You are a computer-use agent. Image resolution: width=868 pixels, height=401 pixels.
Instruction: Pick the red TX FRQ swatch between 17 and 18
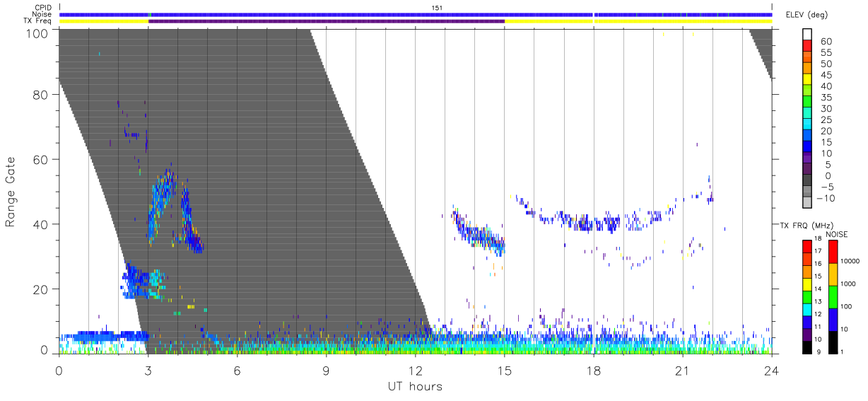coord(807,246)
